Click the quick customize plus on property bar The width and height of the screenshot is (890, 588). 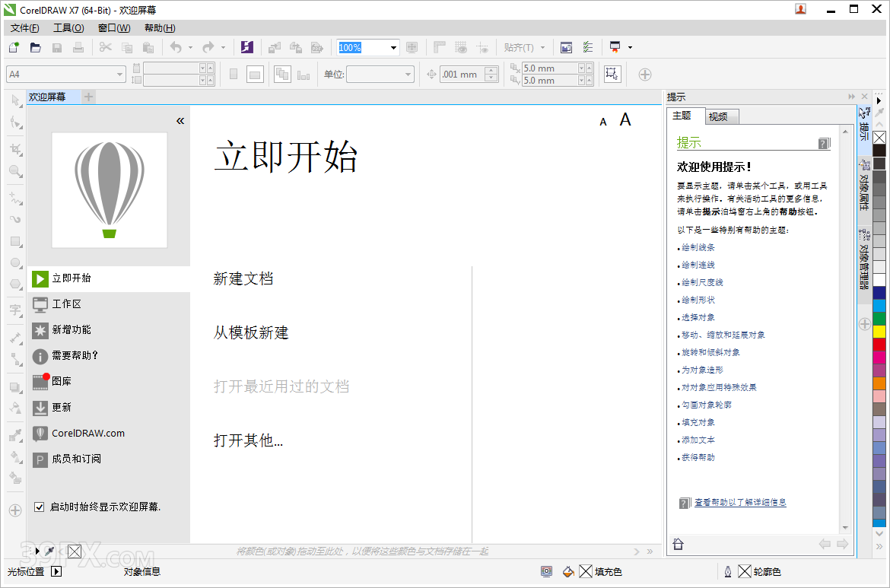(x=645, y=75)
